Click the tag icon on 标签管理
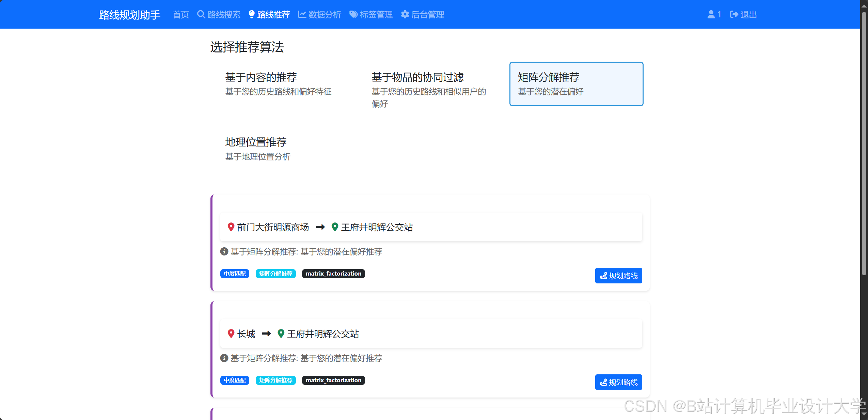This screenshot has height=420, width=868. (352, 14)
